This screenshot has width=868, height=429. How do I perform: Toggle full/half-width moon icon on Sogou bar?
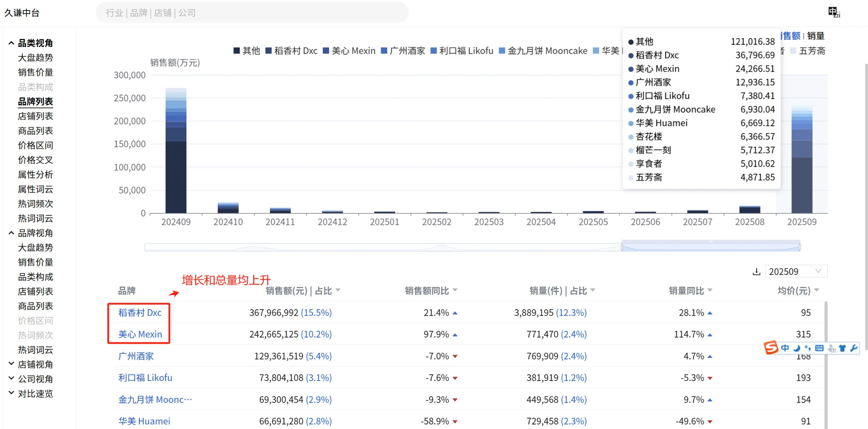tap(797, 348)
